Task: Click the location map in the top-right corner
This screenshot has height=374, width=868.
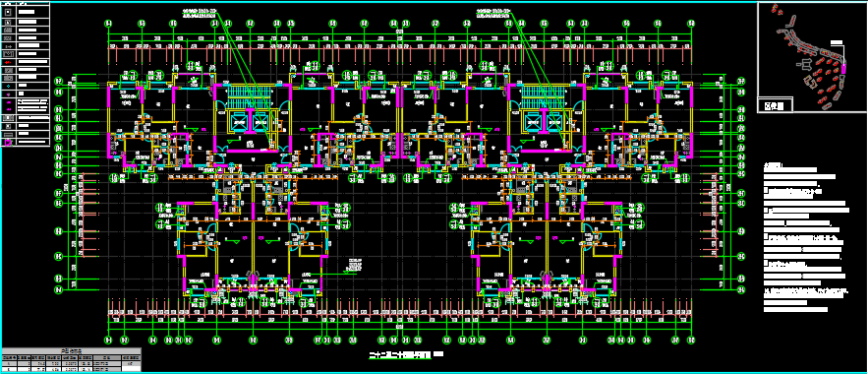Action: point(811,57)
